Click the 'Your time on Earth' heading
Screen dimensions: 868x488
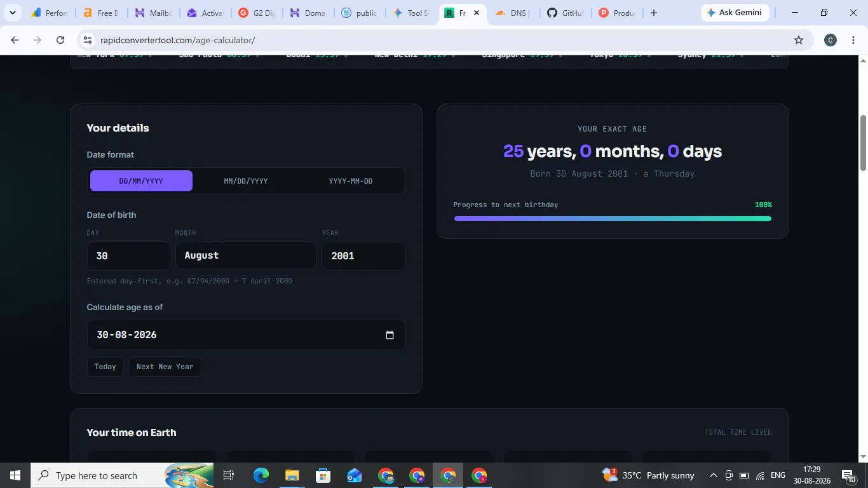(x=132, y=432)
